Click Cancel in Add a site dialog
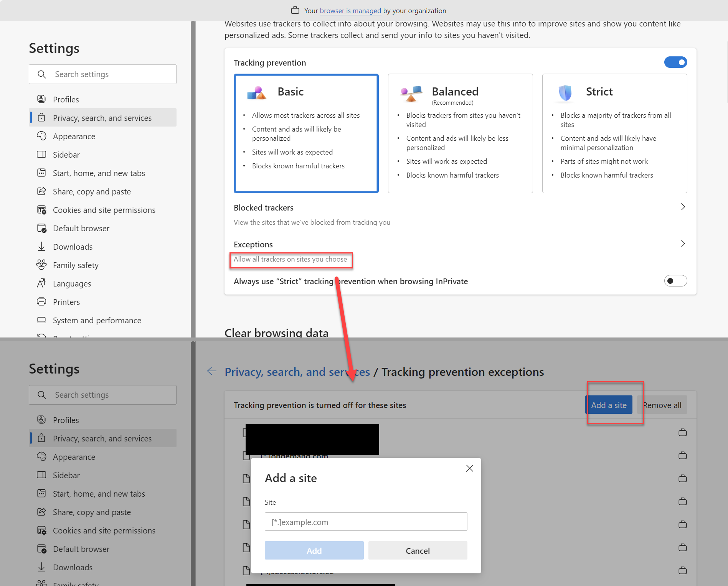This screenshot has height=586, width=728. (418, 550)
